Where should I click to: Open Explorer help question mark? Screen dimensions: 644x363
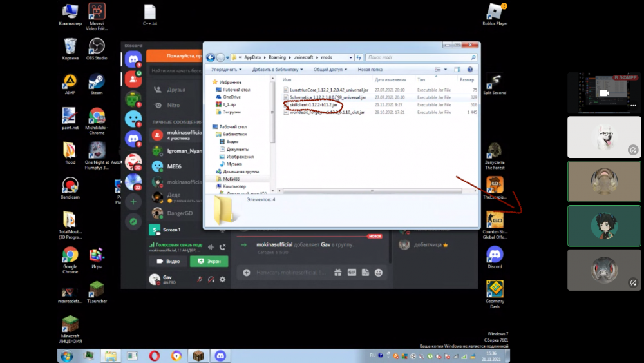470,70
